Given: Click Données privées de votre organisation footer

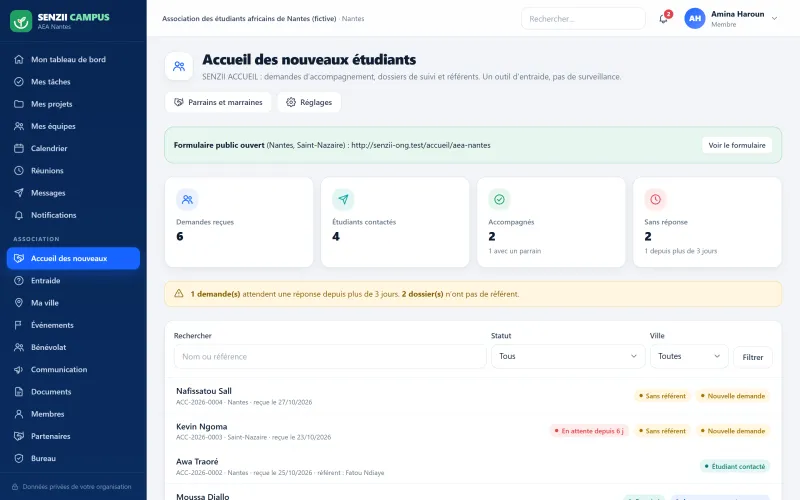Looking at the screenshot, I should [x=72, y=487].
